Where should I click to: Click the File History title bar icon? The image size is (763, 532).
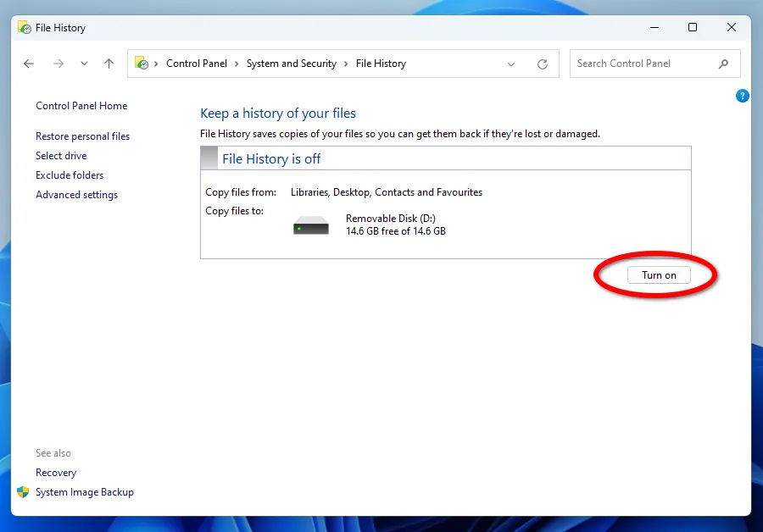click(25, 28)
